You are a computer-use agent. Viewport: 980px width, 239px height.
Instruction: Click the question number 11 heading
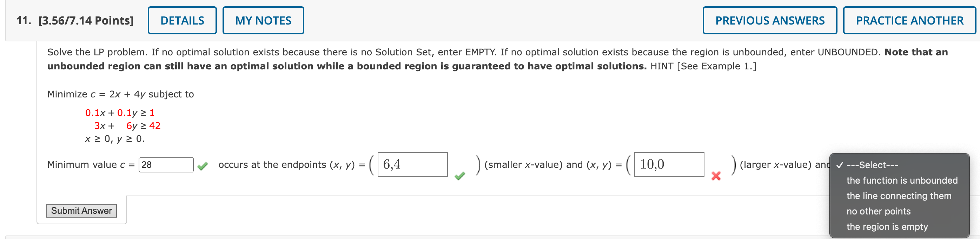[x=24, y=21]
